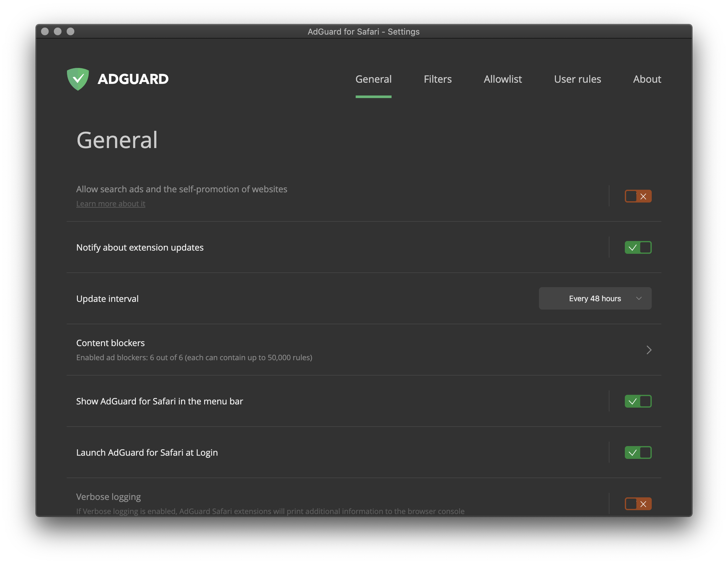The width and height of the screenshot is (728, 564).
Task: Open the About tab
Action: pos(647,79)
